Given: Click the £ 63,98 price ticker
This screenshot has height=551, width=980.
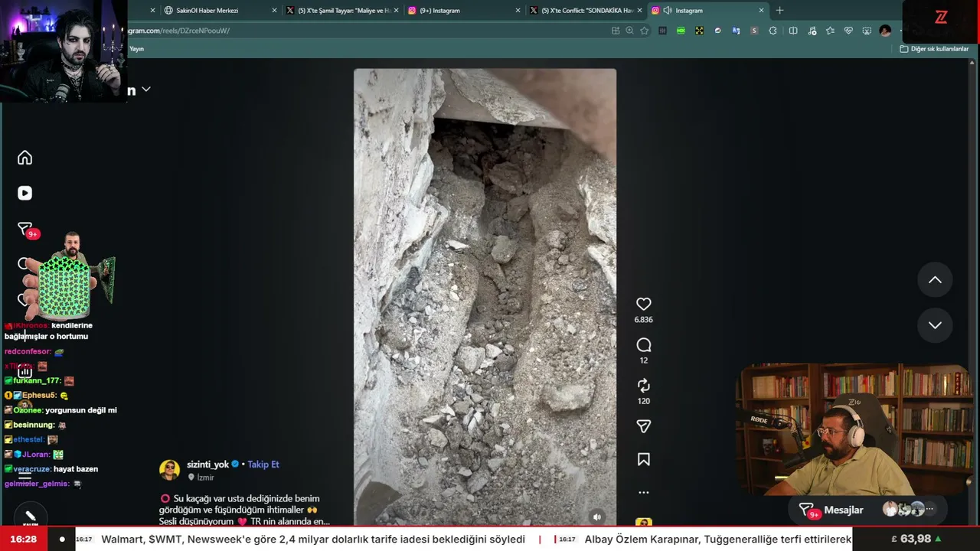Looking at the screenshot, I should [x=916, y=540].
